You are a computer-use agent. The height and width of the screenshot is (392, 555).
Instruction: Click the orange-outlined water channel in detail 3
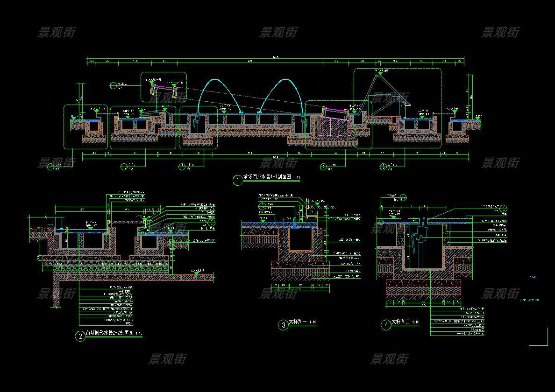[x=298, y=239]
